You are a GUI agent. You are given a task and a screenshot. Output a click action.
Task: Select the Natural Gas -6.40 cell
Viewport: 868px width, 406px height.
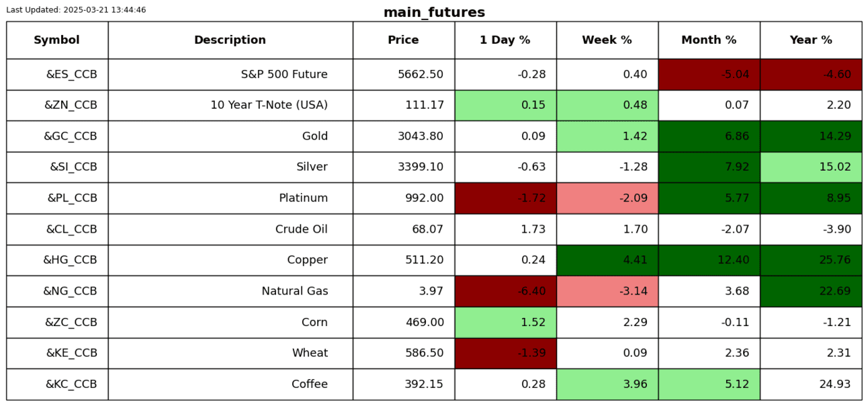(505, 291)
